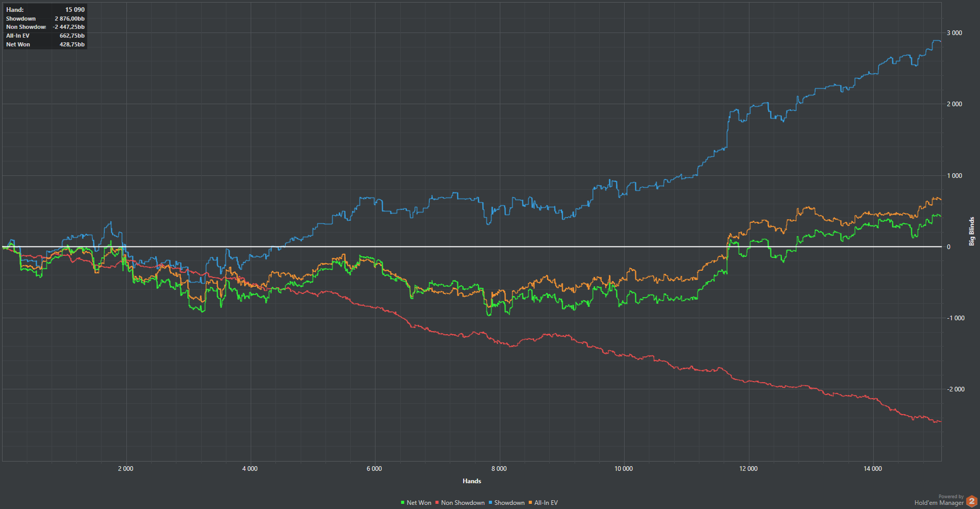
Task: Toggle the Showdown series in the legend
Action: pos(507,503)
